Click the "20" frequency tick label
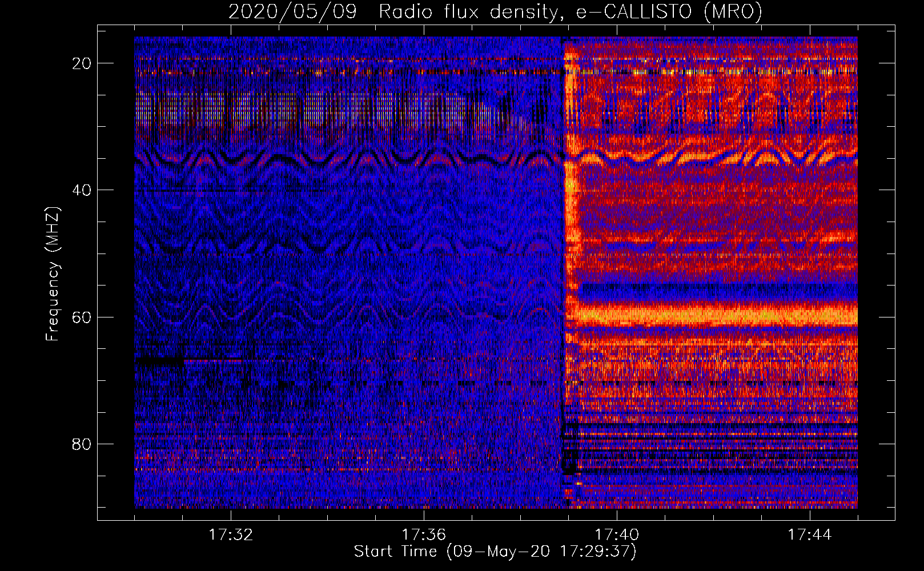This screenshot has height=571, width=924. [x=82, y=63]
